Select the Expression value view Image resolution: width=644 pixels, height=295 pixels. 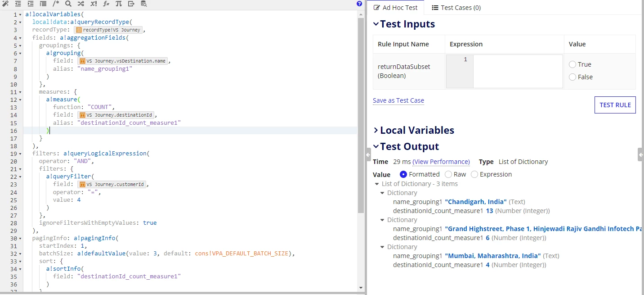(474, 174)
